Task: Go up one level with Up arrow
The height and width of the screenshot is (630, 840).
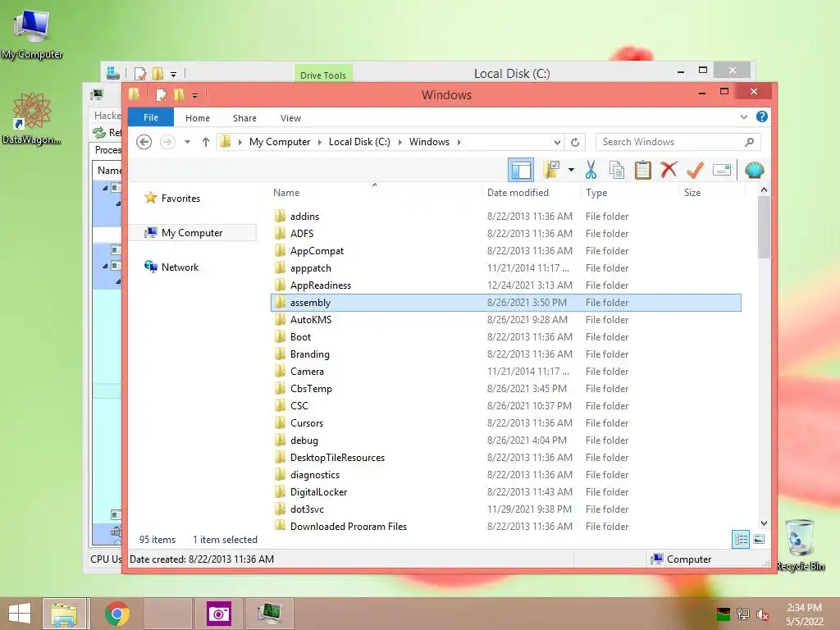Action: pyautogui.click(x=206, y=142)
